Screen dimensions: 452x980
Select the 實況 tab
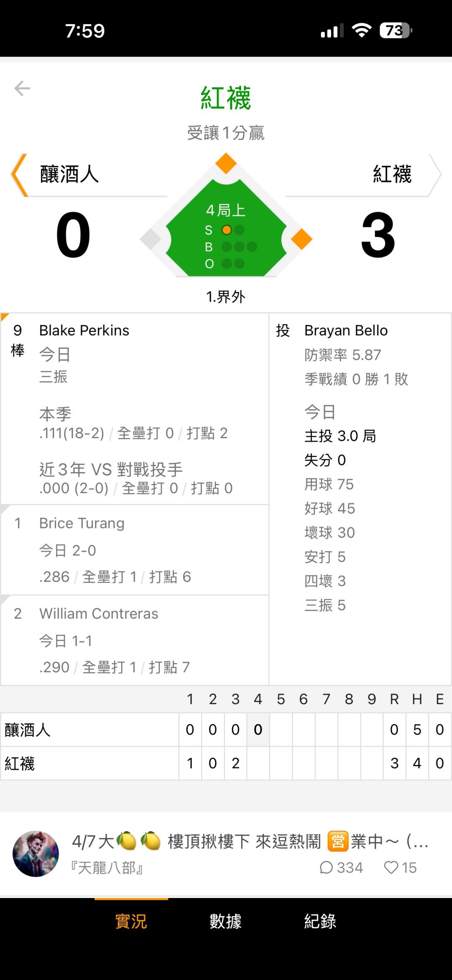click(x=131, y=921)
